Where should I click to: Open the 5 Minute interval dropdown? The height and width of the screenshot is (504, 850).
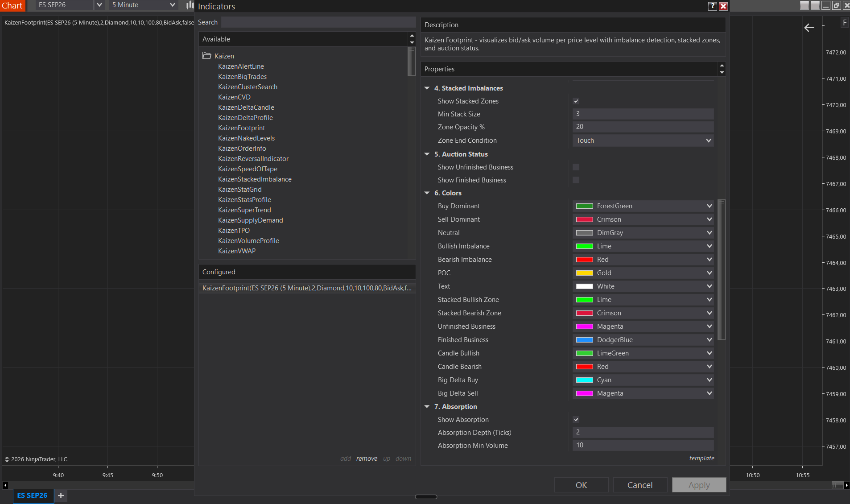[x=143, y=5]
